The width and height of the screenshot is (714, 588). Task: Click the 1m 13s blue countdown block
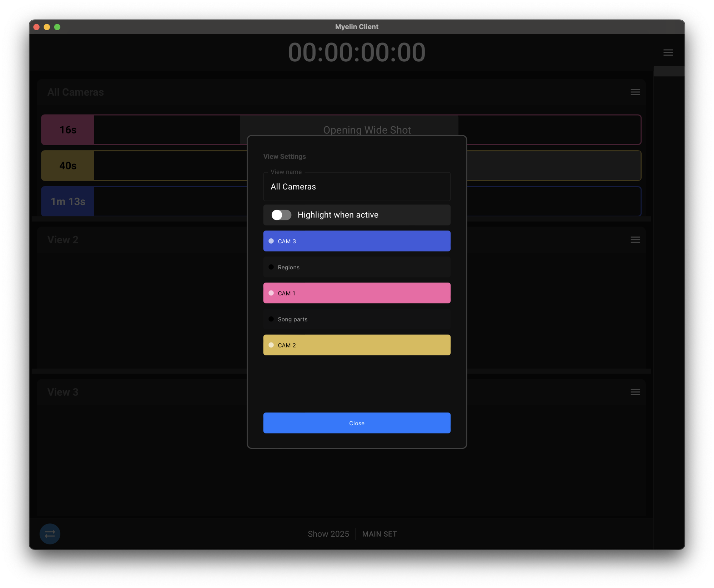[68, 202]
